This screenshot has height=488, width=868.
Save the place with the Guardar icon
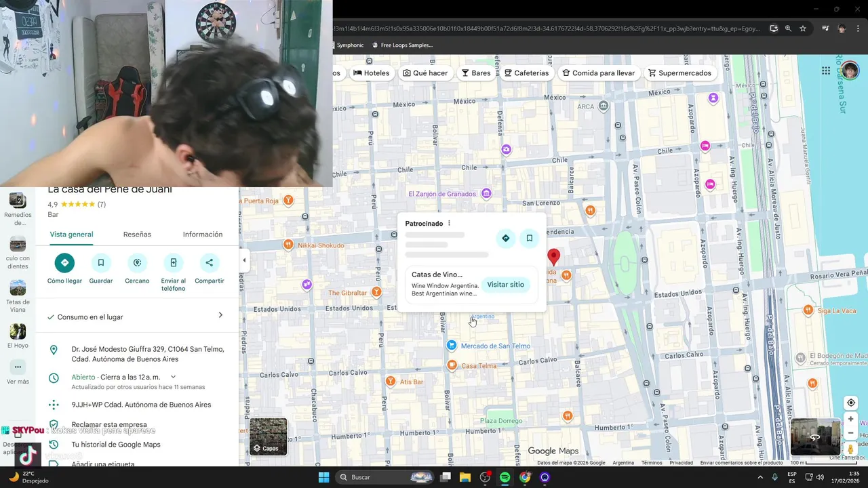pyautogui.click(x=100, y=262)
